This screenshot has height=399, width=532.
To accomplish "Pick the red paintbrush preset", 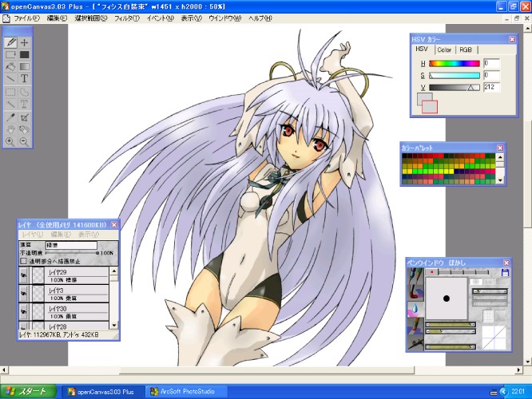I will [x=415, y=293].
